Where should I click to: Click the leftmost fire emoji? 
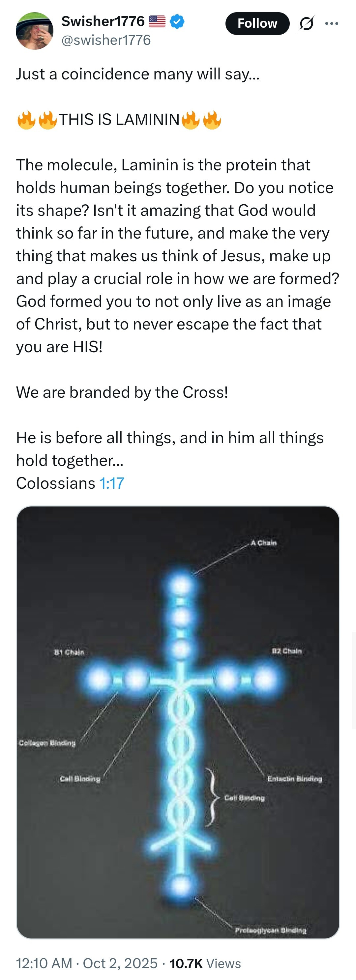(26, 120)
